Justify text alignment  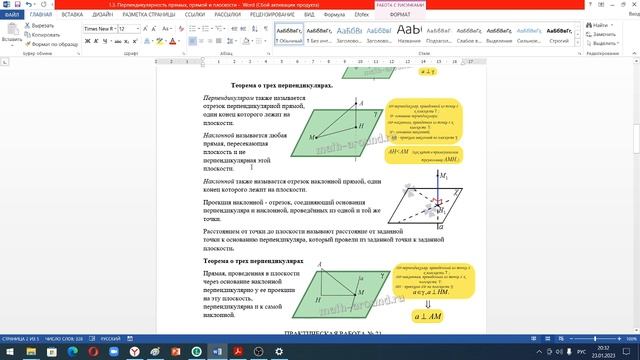click(219, 41)
